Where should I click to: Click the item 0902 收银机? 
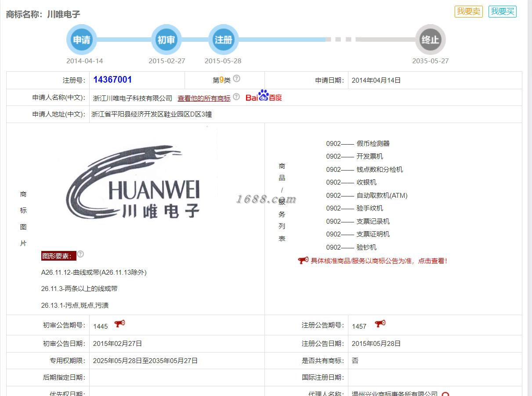pos(351,182)
